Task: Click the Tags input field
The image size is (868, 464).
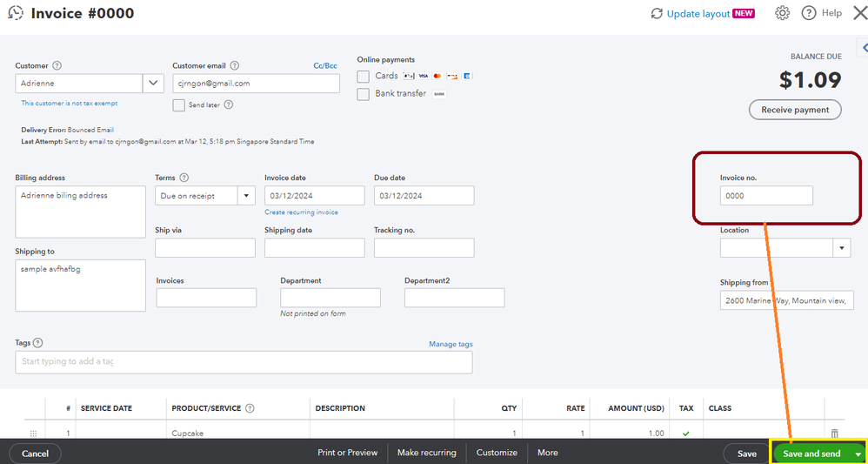Action: click(244, 362)
